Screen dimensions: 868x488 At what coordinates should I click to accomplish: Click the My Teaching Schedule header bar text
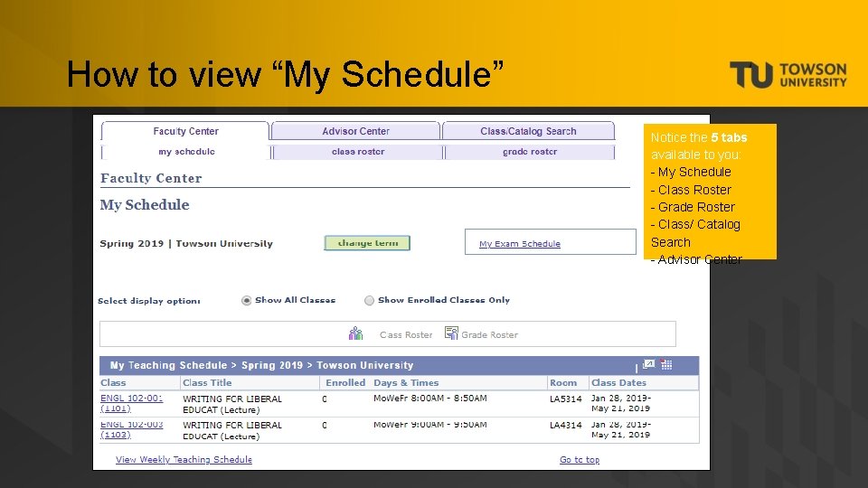coord(262,365)
